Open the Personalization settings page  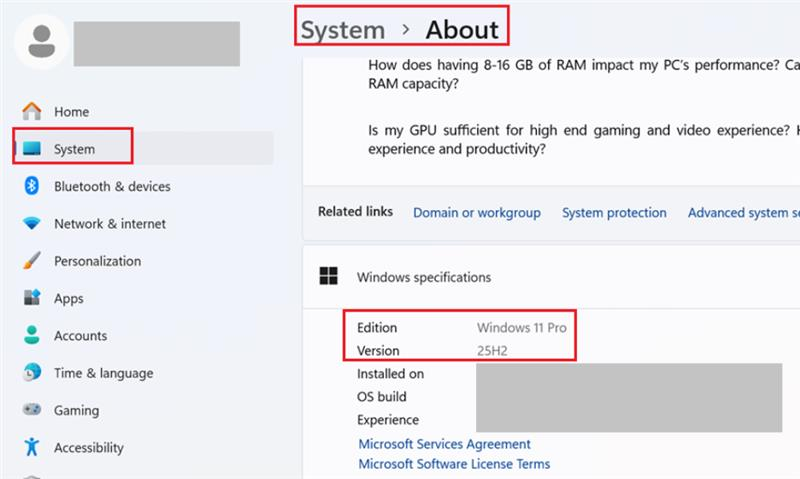(97, 261)
